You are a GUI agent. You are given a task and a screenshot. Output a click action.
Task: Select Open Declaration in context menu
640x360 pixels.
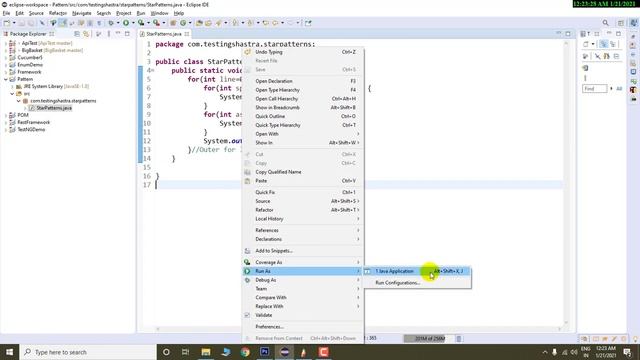pyautogui.click(x=302, y=81)
